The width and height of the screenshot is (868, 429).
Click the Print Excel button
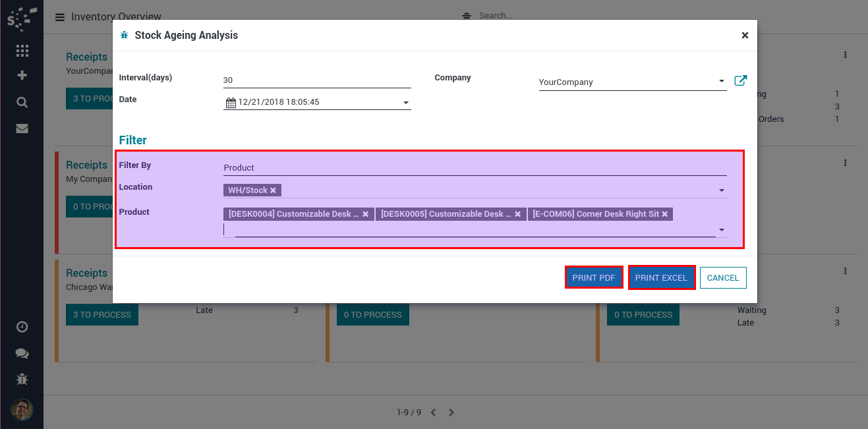pyautogui.click(x=661, y=277)
